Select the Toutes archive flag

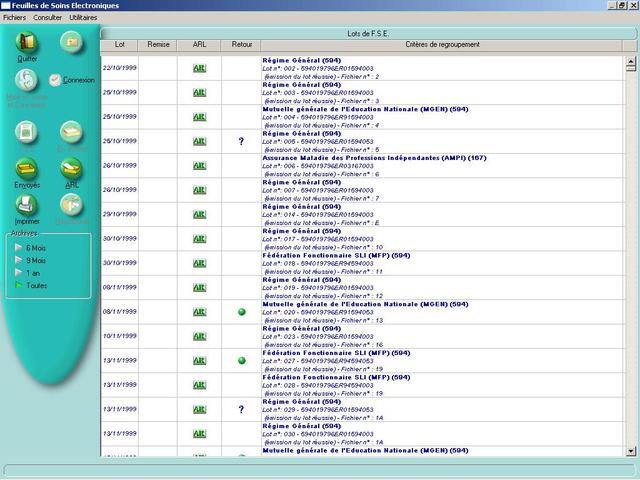point(18,285)
